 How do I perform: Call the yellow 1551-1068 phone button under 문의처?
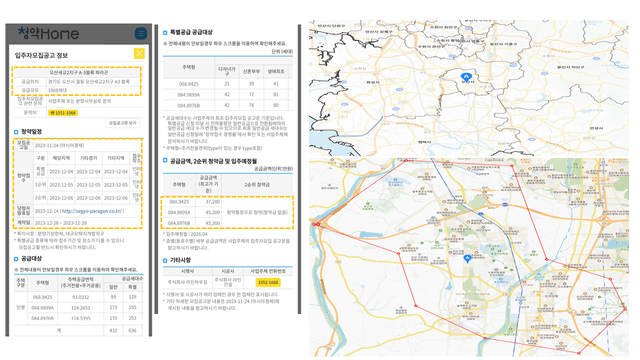pyautogui.click(x=62, y=113)
